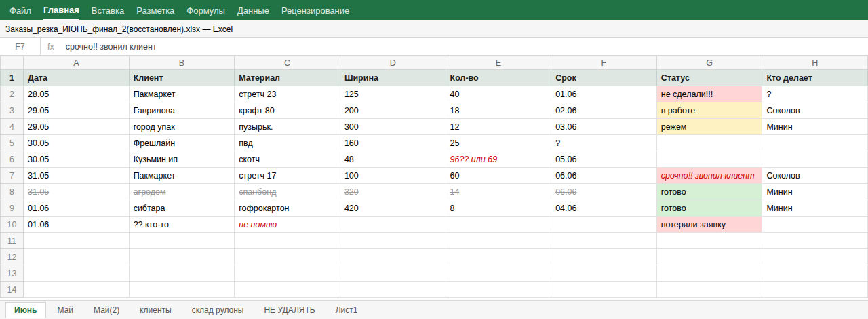Click the fx insert function icon
Image resolution: width=868 pixels, height=319 pixels.
[x=51, y=47]
